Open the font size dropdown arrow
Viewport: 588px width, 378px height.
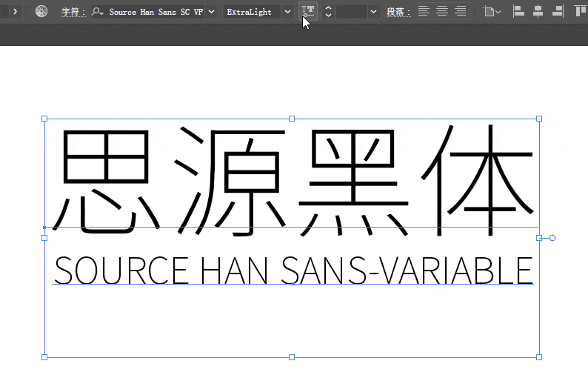(373, 12)
